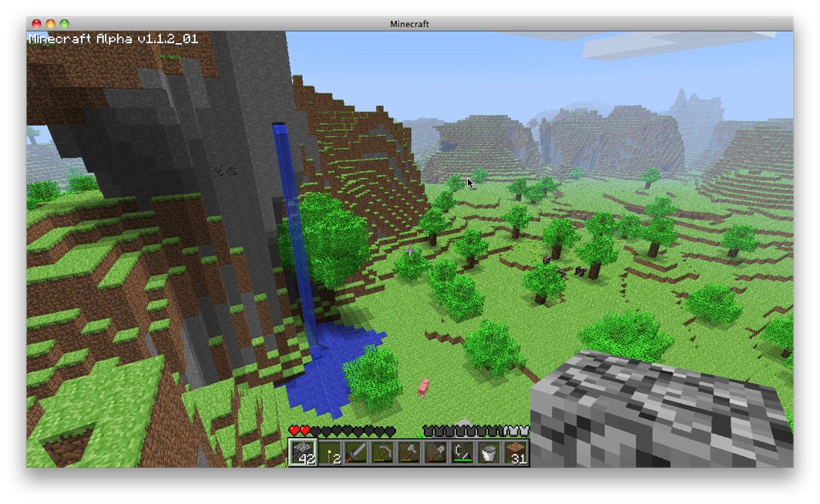This screenshot has height=504, width=820.
Task: Click the Minecraft window title
Action: pyautogui.click(x=409, y=24)
